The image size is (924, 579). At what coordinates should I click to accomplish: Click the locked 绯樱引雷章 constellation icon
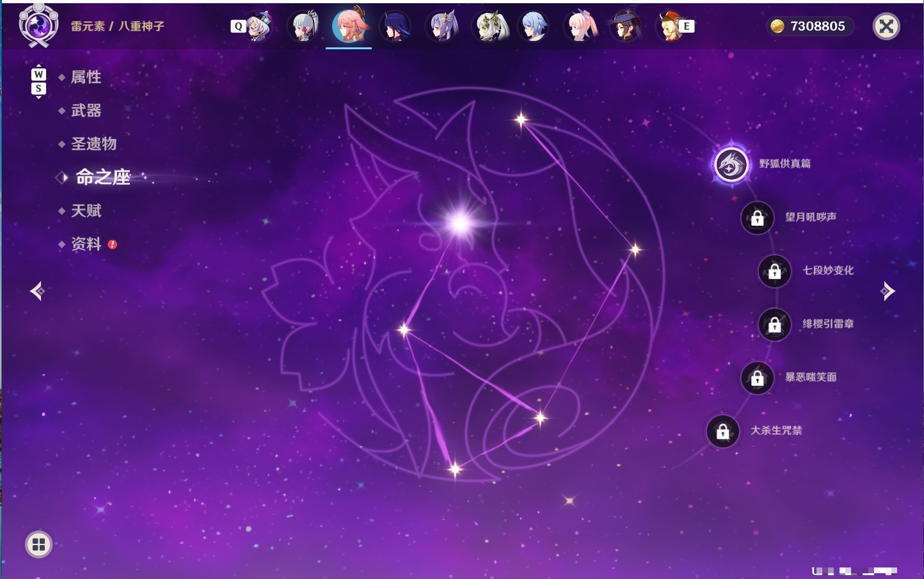pos(775,325)
